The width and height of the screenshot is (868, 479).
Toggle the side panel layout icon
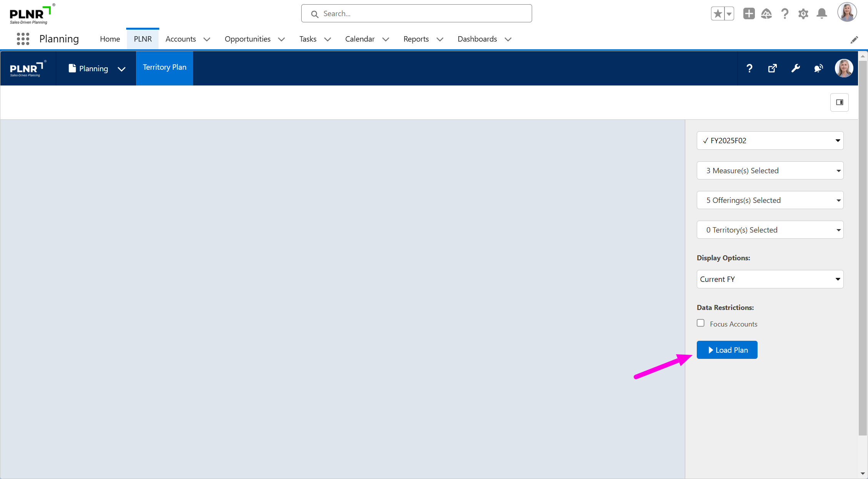(x=840, y=102)
